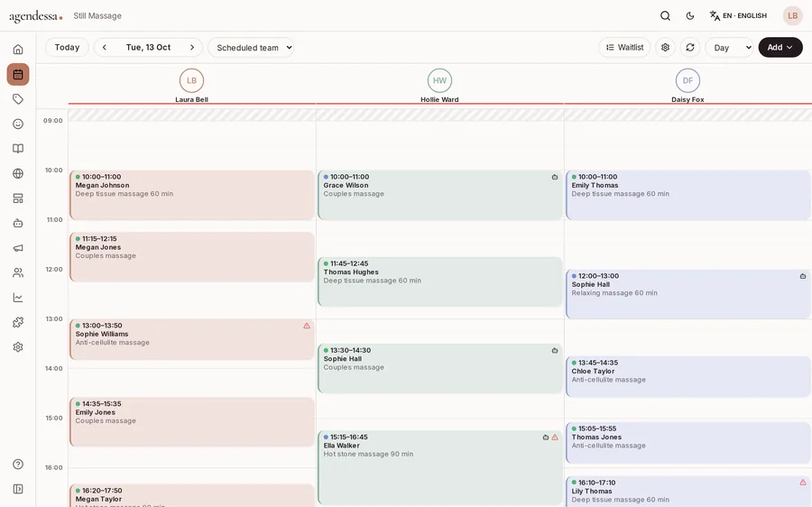This screenshot has height=507, width=812.
Task: Open the LB user avatar menu
Action: (x=793, y=16)
